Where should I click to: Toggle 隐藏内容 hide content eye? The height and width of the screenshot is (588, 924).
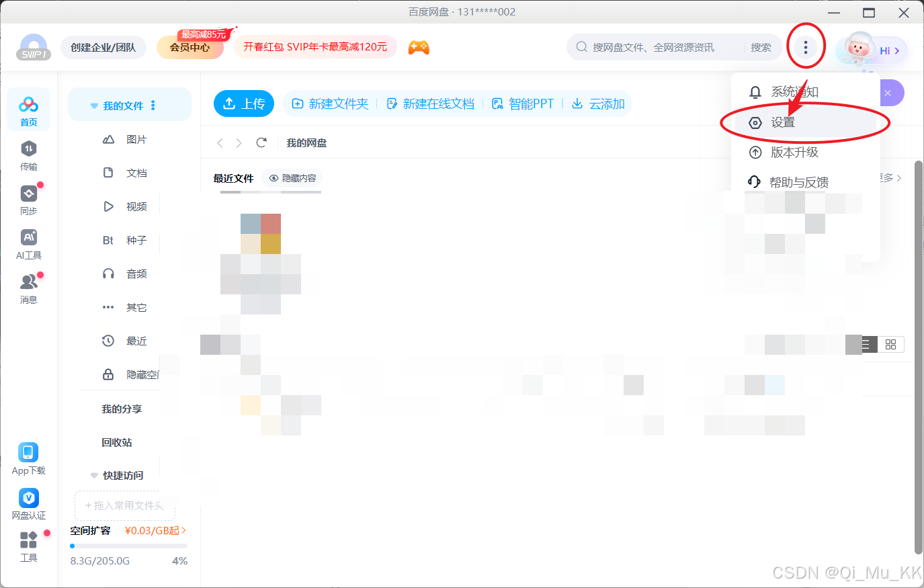click(x=292, y=178)
